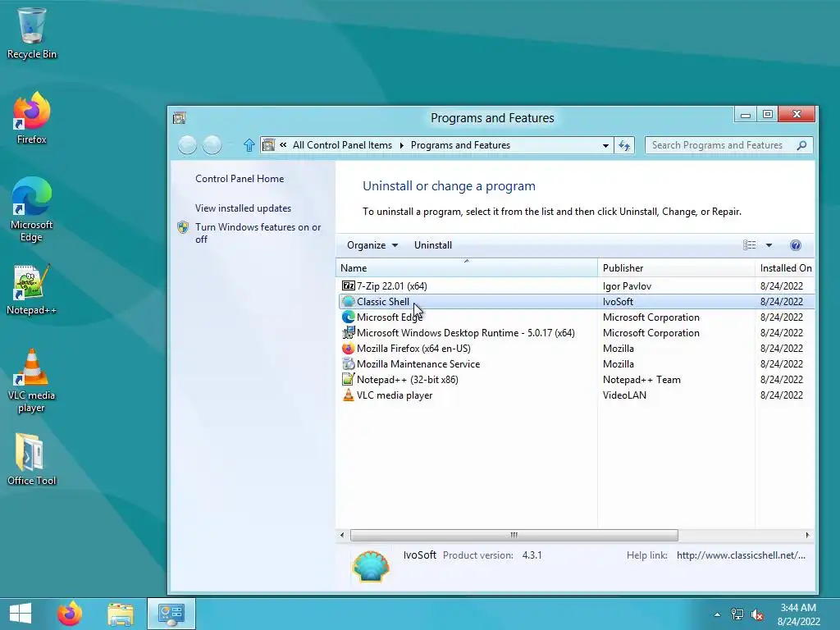Viewport: 840px width, 630px height.
Task: Click the breadcrumb chevron before All Control Panel Items
Action: (x=283, y=144)
